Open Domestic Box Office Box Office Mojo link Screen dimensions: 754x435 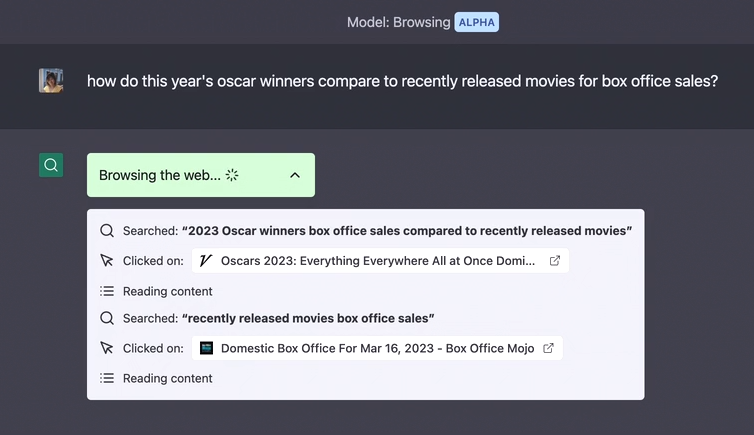click(377, 348)
